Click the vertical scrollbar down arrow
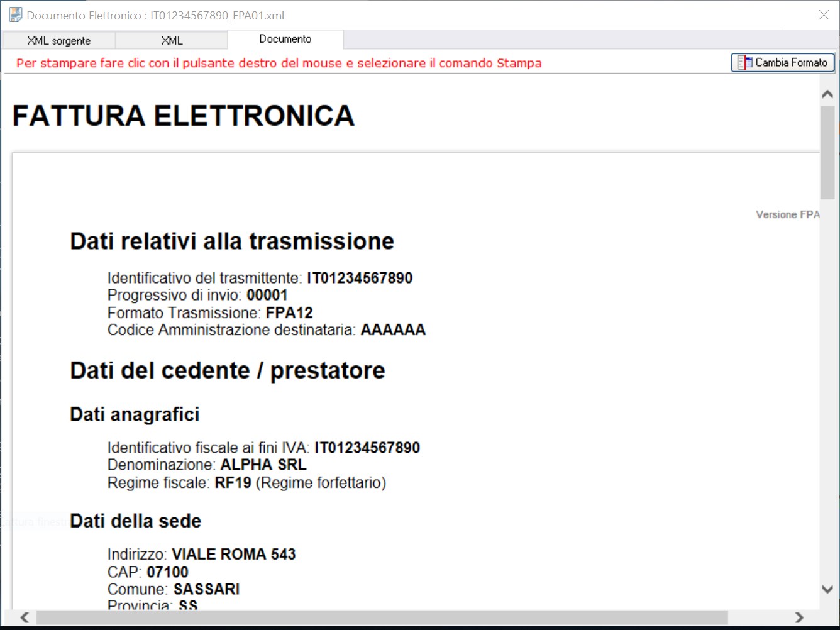 click(x=827, y=589)
